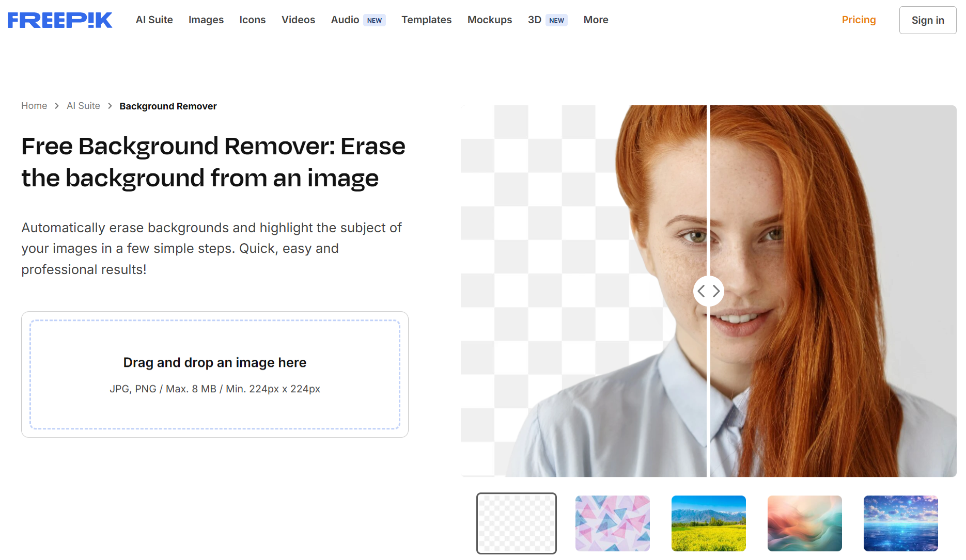Choose the pastel triangles background thumbnail
This screenshot has height=560, width=966.
click(612, 523)
